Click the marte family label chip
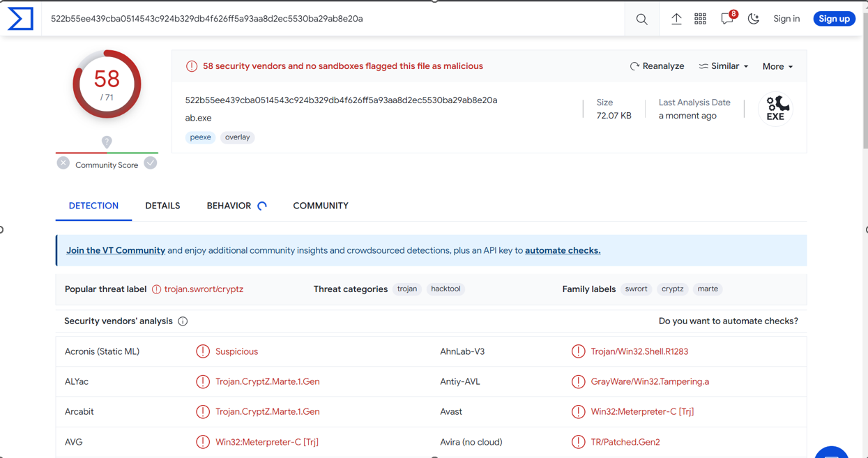This screenshot has width=868, height=458. pyautogui.click(x=708, y=289)
